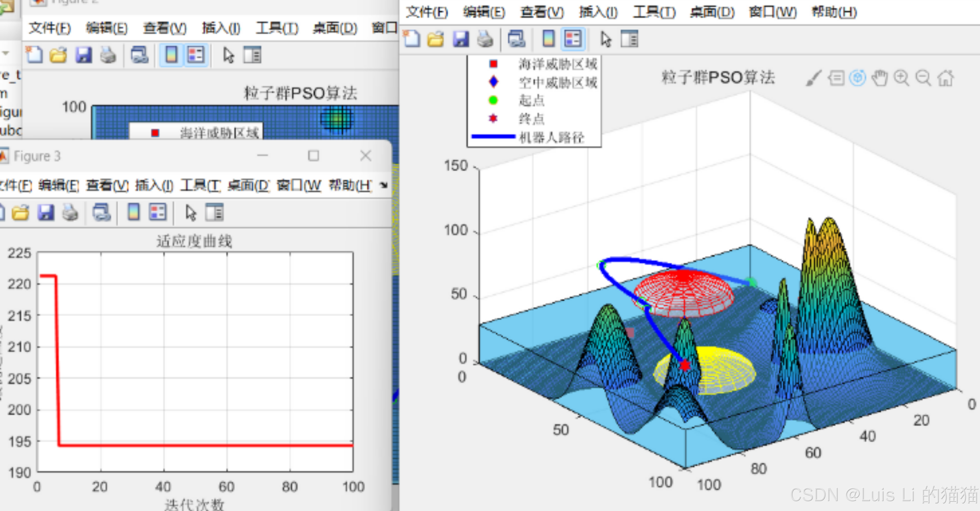The width and height of the screenshot is (980, 511).
Task: Open the 插入(I) menu in right window
Action: pos(598,12)
